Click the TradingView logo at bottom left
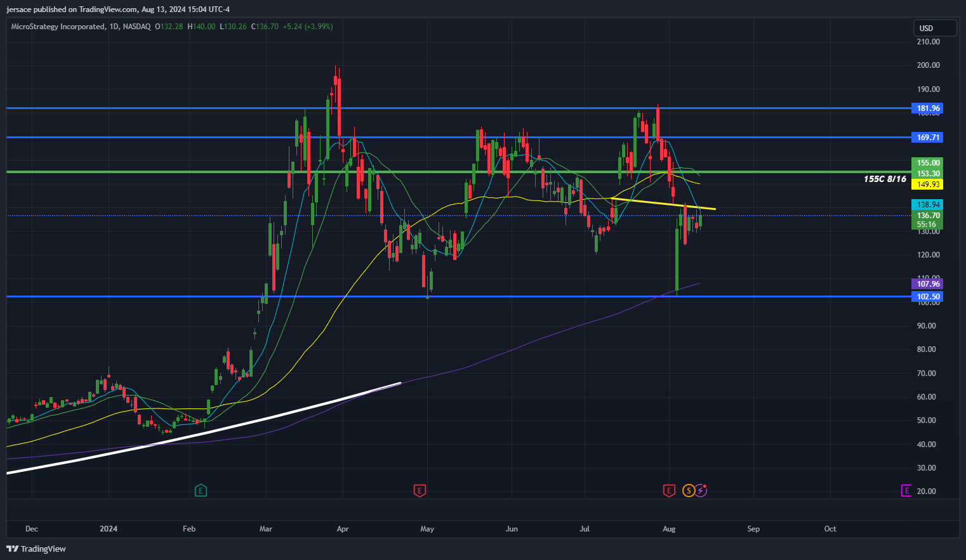 pyautogui.click(x=36, y=549)
